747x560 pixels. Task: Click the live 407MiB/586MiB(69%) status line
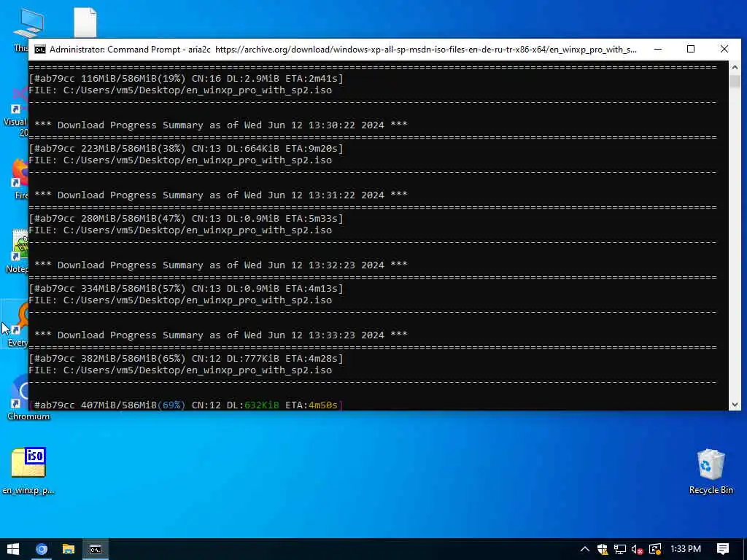[x=186, y=405]
